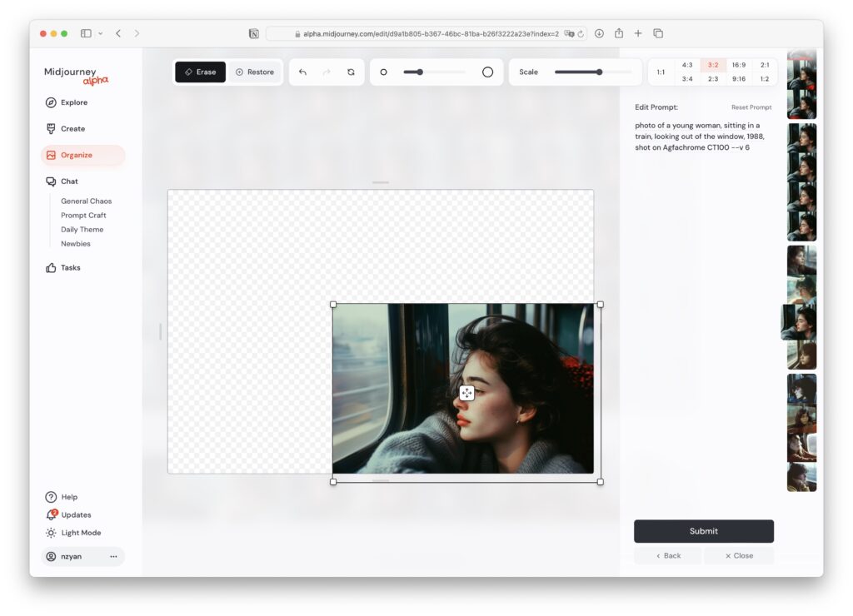
Task: Open the Organize page
Action: (x=82, y=155)
